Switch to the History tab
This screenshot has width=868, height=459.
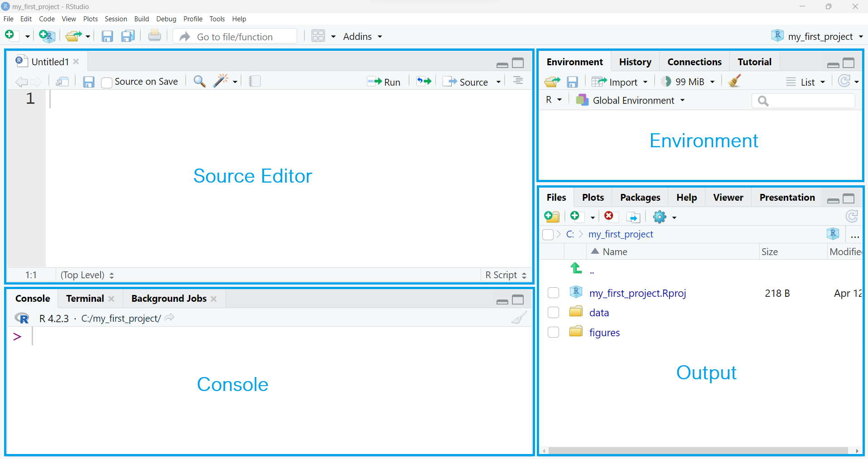[x=635, y=62]
